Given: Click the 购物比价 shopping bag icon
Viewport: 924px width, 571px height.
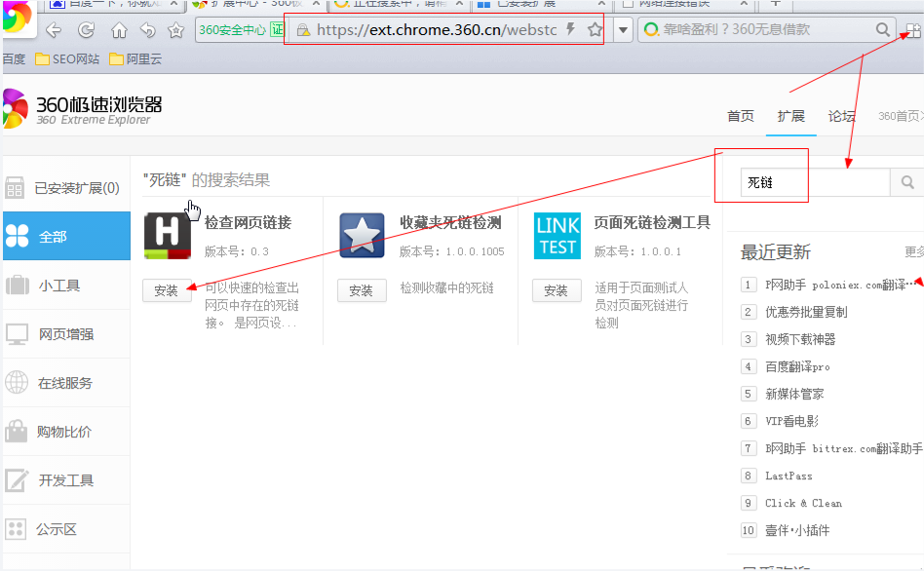Looking at the screenshot, I should (x=17, y=432).
